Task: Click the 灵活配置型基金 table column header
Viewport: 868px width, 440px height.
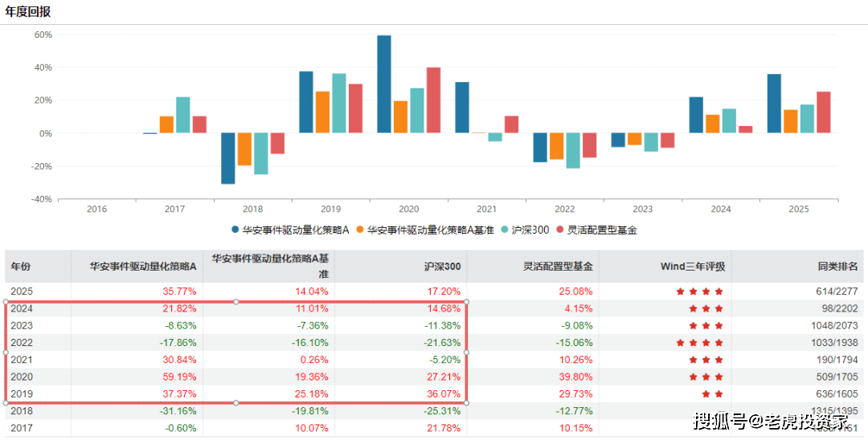Action: 558,267
